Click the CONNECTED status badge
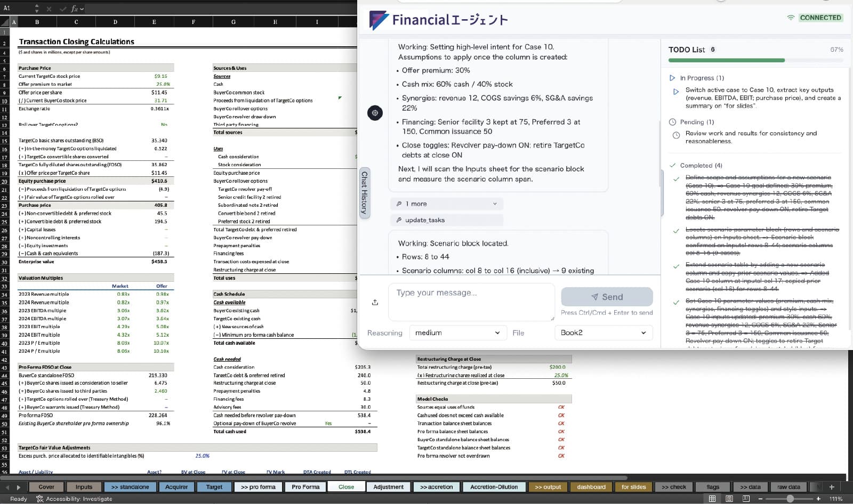 click(820, 18)
